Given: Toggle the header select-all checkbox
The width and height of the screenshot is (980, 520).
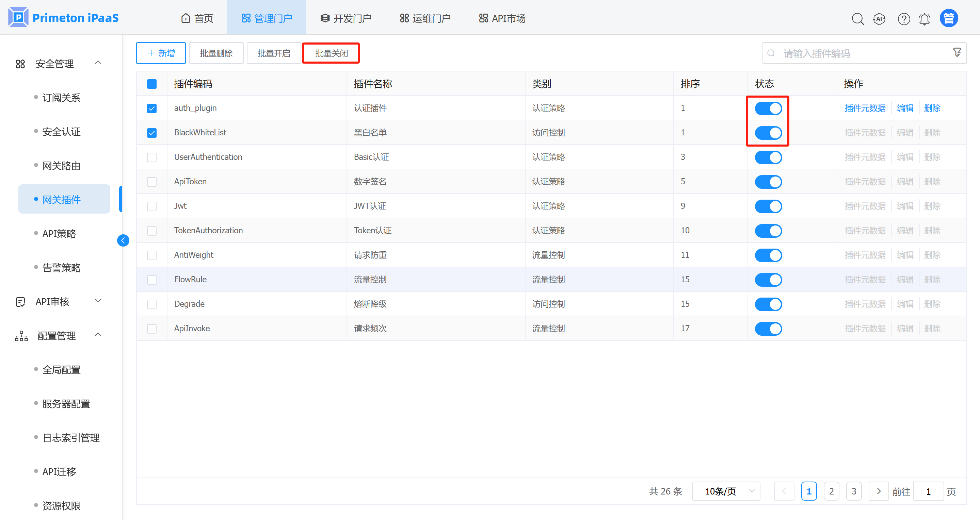Looking at the screenshot, I should (152, 84).
